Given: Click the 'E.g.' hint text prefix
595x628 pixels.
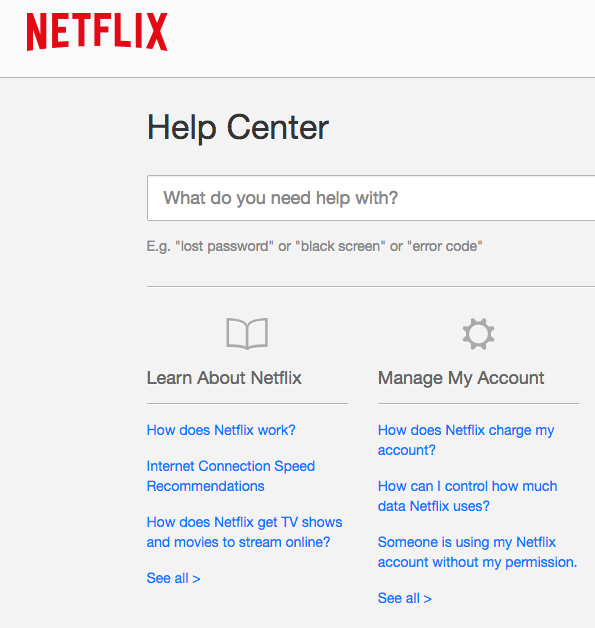Looking at the screenshot, I should coord(159,246).
